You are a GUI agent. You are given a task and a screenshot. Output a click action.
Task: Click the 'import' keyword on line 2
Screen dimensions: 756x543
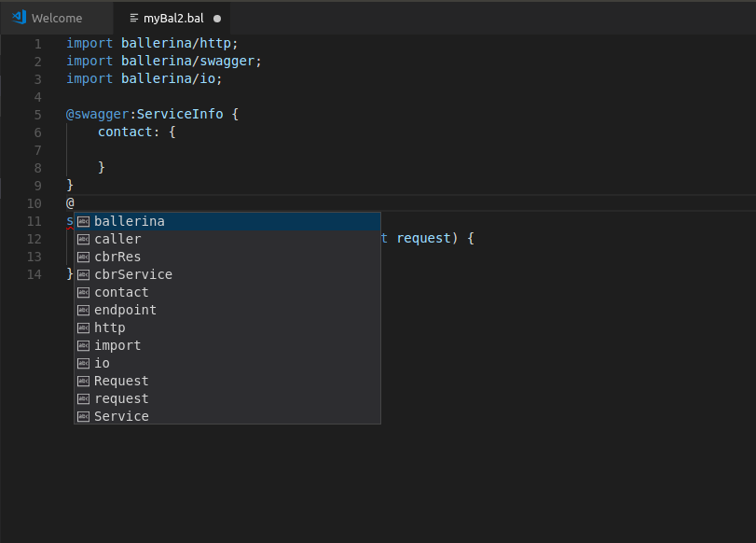pos(89,62)
